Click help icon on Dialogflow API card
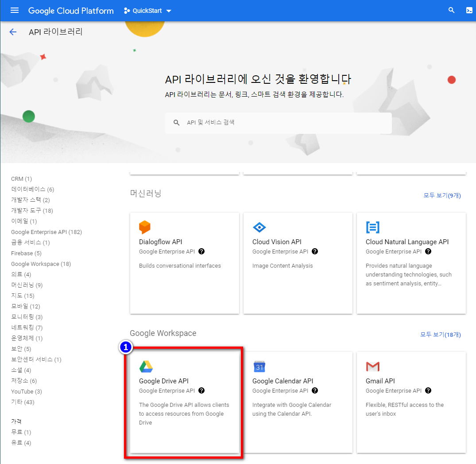The height and width of the screenshot is (464, 476). pos(201,251)
